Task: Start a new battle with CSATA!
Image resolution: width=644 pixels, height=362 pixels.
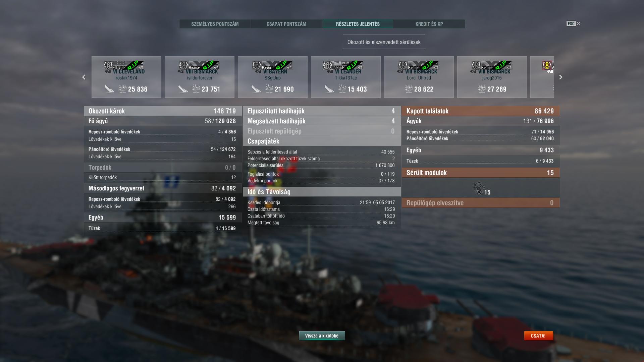Action: pos(538,336)
